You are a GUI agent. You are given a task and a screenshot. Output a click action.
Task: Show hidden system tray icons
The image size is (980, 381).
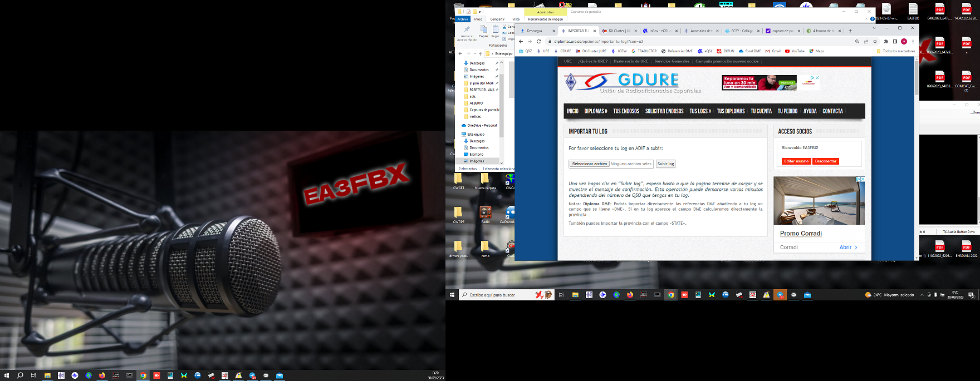point(922,295)
